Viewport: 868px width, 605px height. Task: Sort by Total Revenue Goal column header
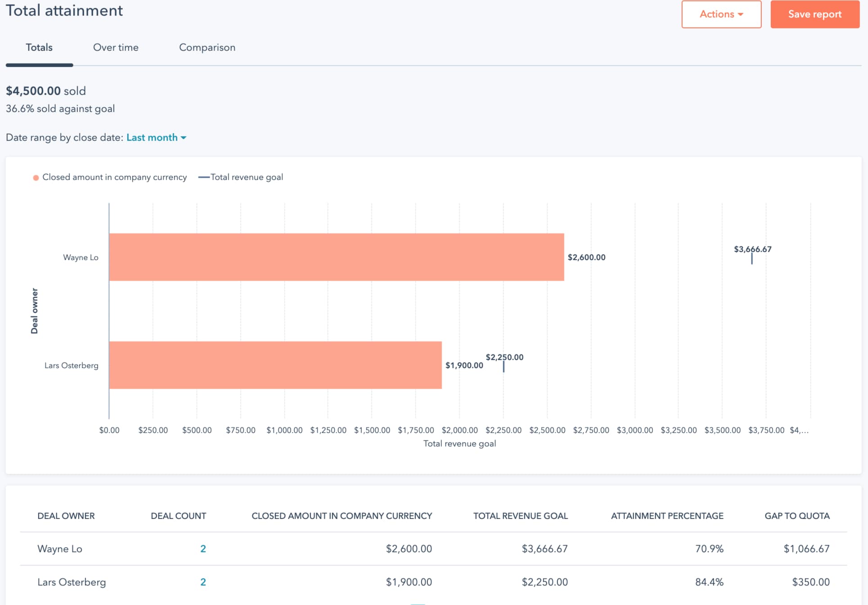pyautogui.click(x=520, y=516)
